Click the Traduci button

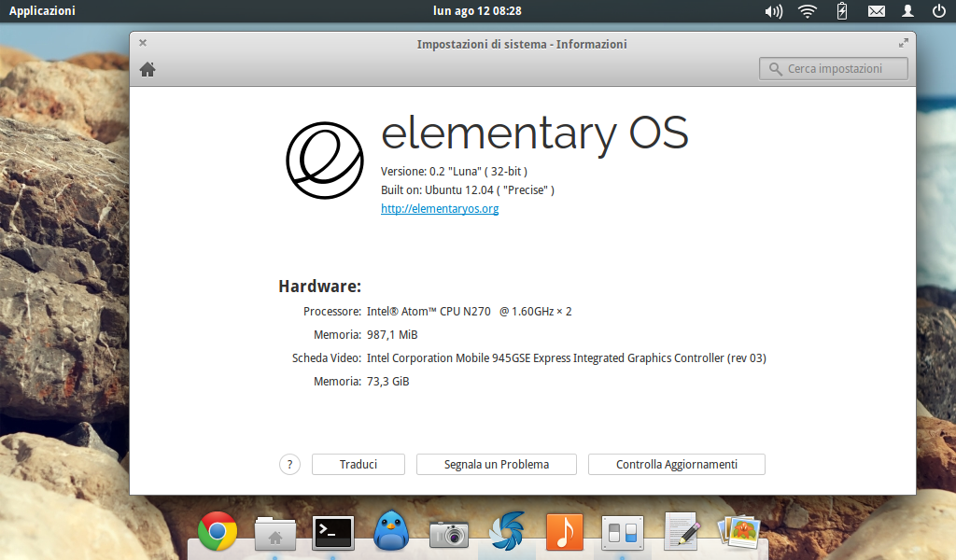tap(358, 464)
